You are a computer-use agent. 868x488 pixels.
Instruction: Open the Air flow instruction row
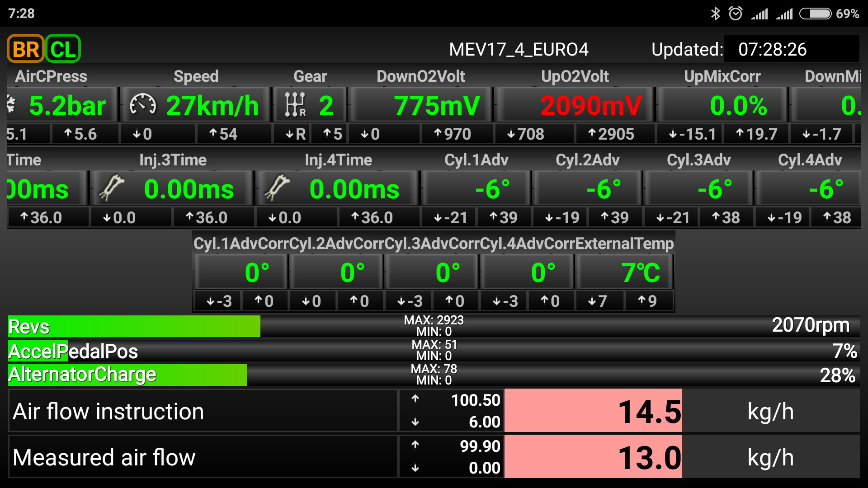coord(203,411)
